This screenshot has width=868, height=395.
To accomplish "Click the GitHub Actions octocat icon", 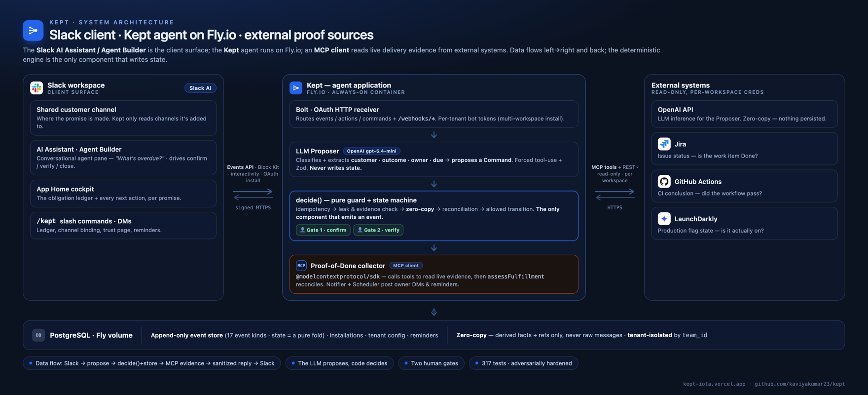I will 664,181.
